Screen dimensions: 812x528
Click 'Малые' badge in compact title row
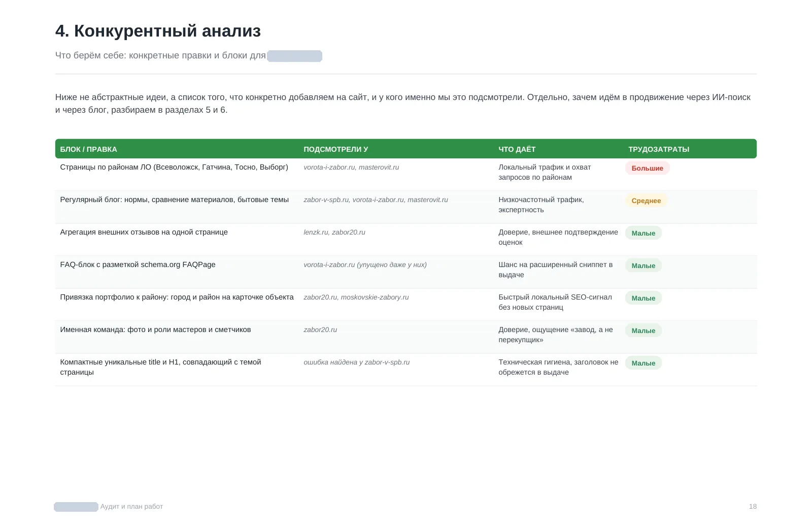coord(643,363)
